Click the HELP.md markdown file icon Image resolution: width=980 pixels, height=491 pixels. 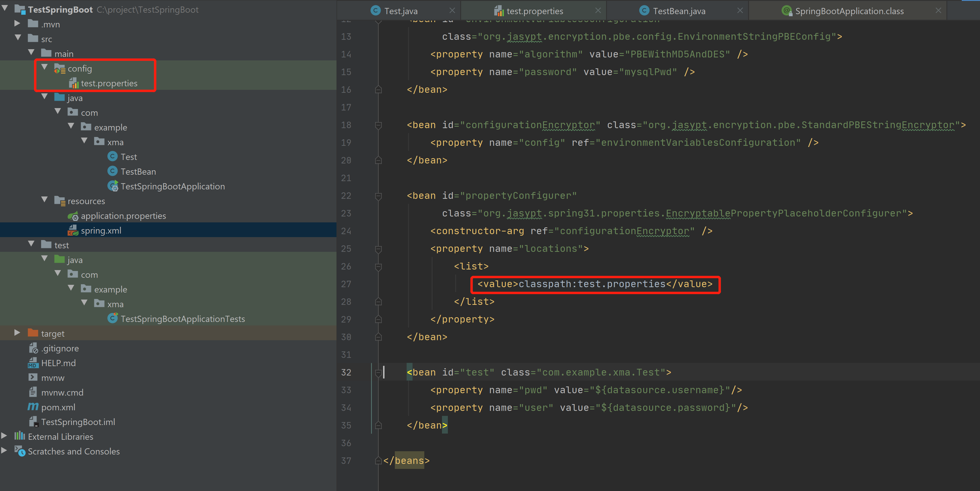point(33,363)
